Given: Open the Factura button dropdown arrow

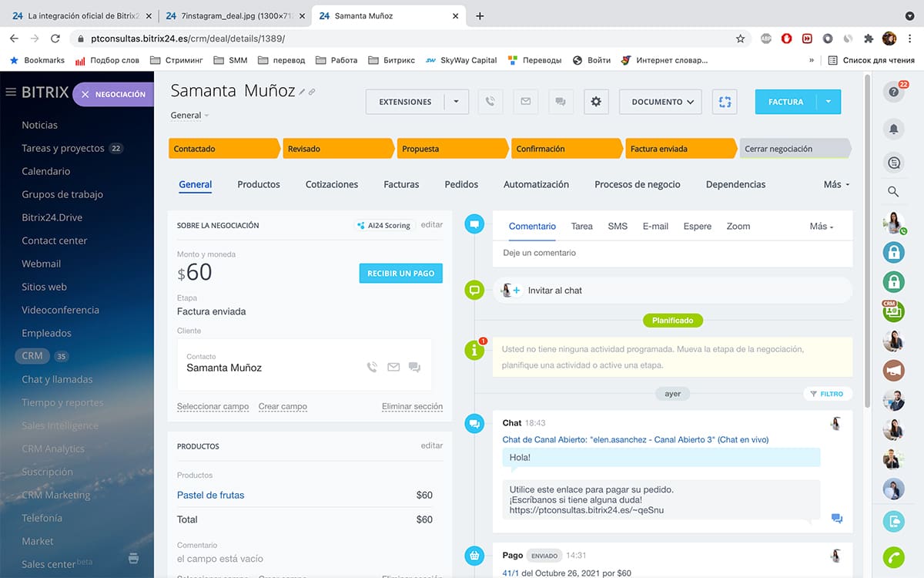Looking at the screenshot, I should [x=829, y=102].
